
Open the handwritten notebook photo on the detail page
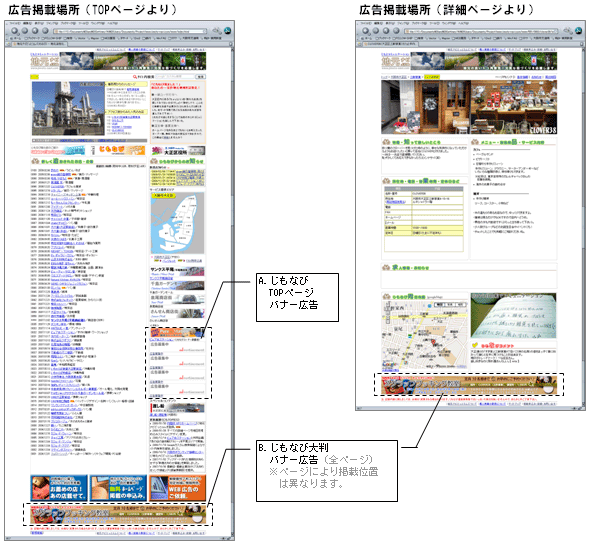tap(513, 316)
